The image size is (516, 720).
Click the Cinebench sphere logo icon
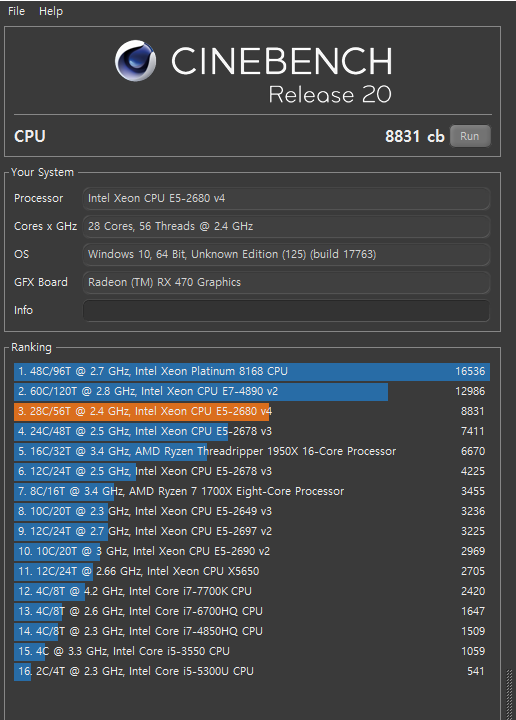click(135, 61)
